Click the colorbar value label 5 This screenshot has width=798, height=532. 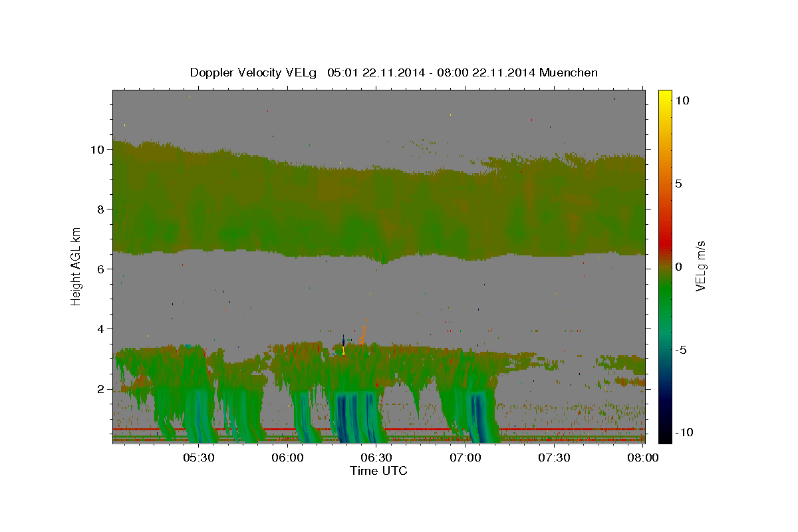678,184
